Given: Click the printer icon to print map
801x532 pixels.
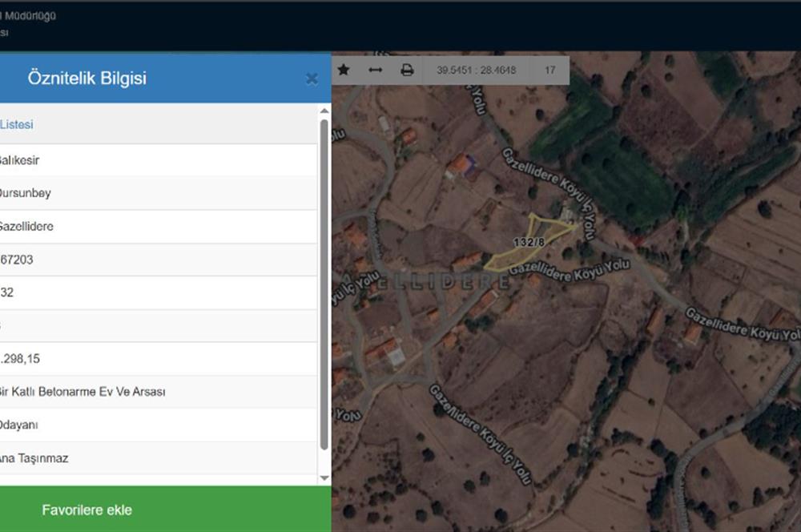Looking at the screenshot, I should click(407, 71).
